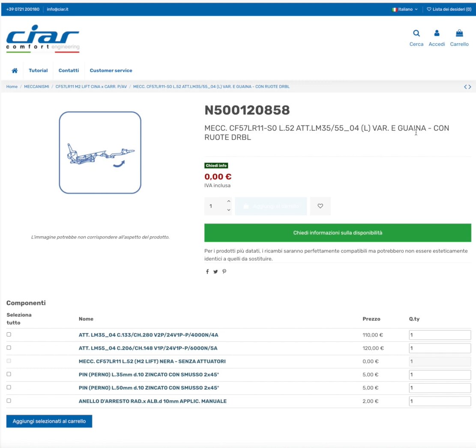Open the MECCANISMI breadcrumb link

[36, 87]
